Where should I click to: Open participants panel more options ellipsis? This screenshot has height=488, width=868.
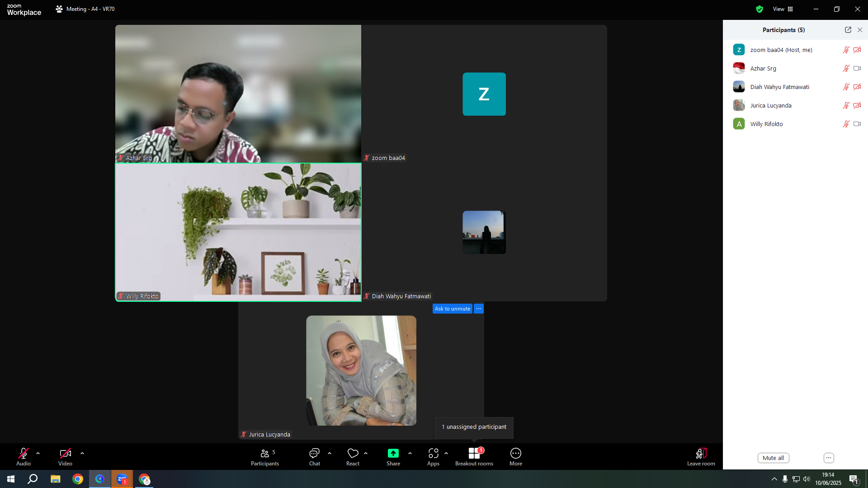click(x=829, y=458)
